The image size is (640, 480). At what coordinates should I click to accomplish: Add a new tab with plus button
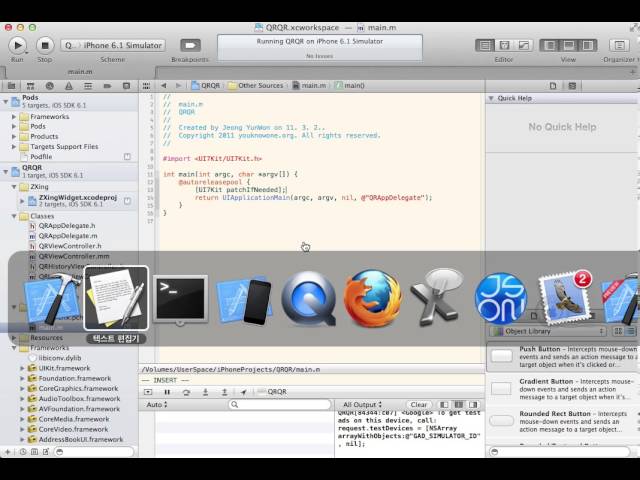[x=632, y=72]
